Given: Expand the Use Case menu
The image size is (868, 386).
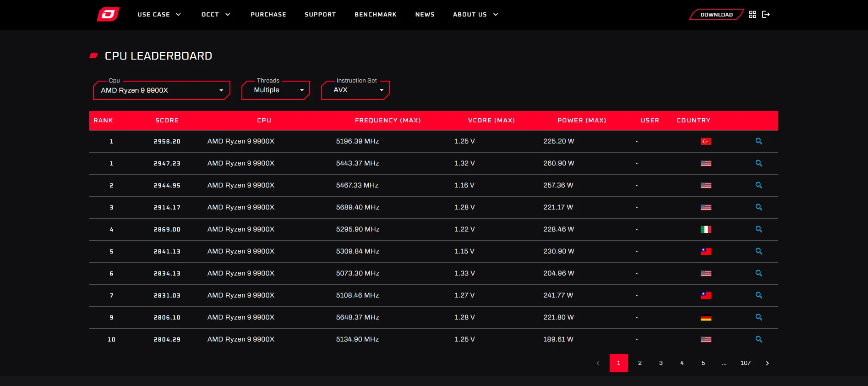Looking at the screenshot, I should click(x=159, y=15).
